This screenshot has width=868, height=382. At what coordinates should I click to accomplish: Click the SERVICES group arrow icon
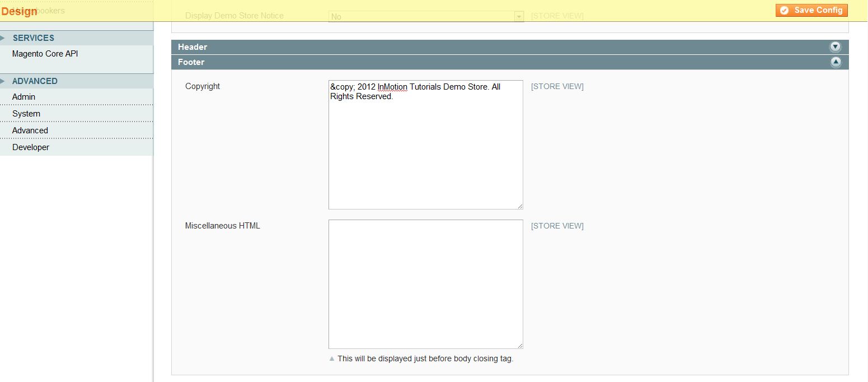(x=3, y=38)
